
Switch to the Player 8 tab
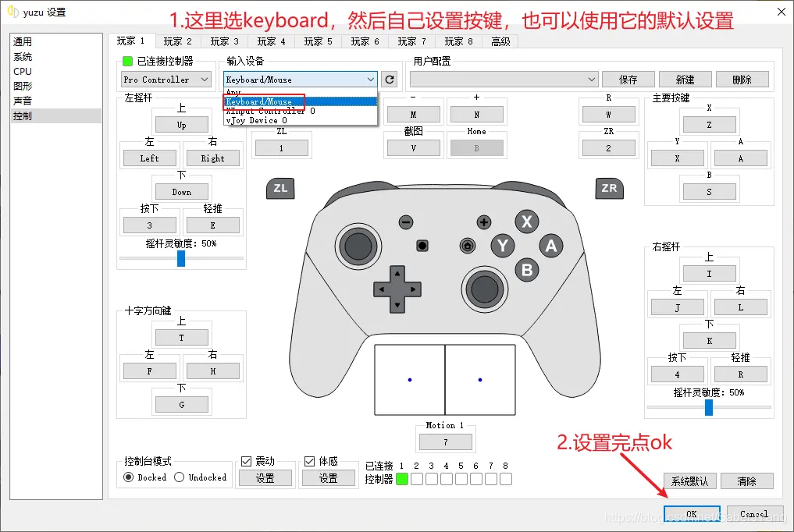click(x=459, y=41)
